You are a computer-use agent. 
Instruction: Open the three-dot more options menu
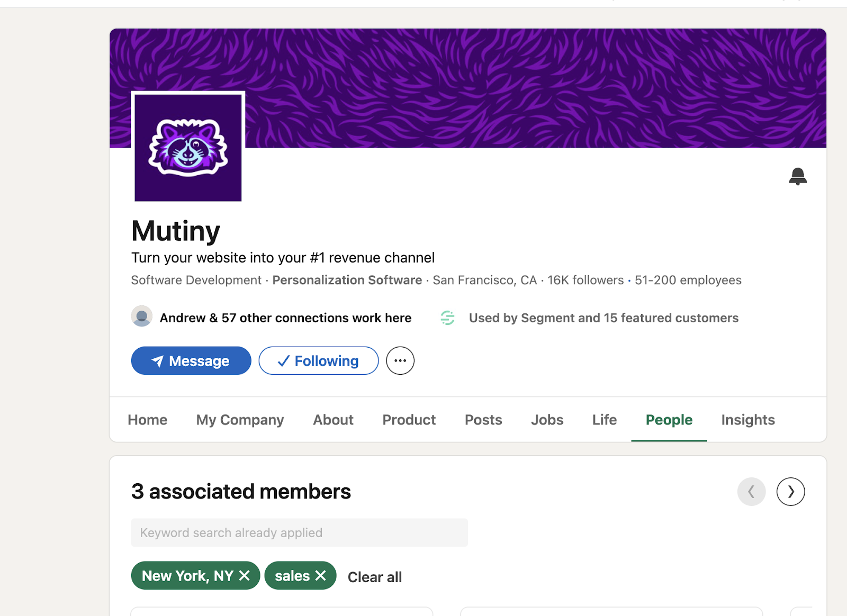pyautogui.click(x=400, y=361)
